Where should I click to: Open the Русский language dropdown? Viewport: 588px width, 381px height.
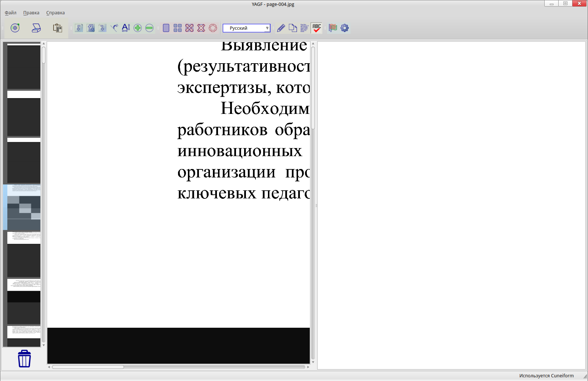coord(247,28)
